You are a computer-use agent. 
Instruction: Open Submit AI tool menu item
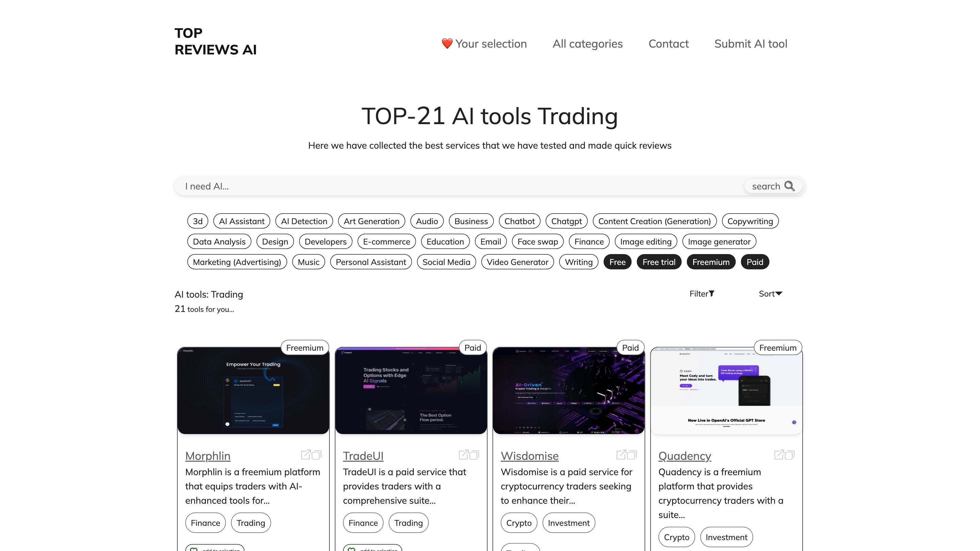click(751, 44)
